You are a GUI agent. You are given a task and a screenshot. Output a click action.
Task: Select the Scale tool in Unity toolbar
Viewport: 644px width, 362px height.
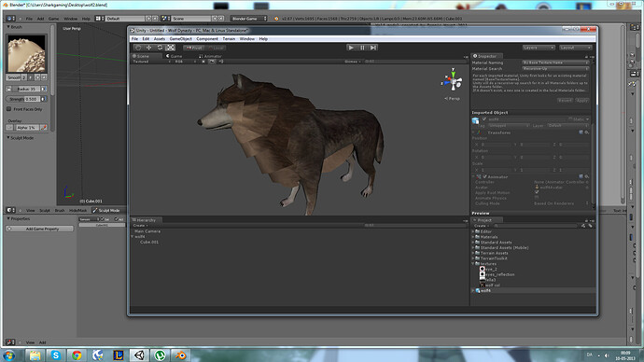coord(171,48)
